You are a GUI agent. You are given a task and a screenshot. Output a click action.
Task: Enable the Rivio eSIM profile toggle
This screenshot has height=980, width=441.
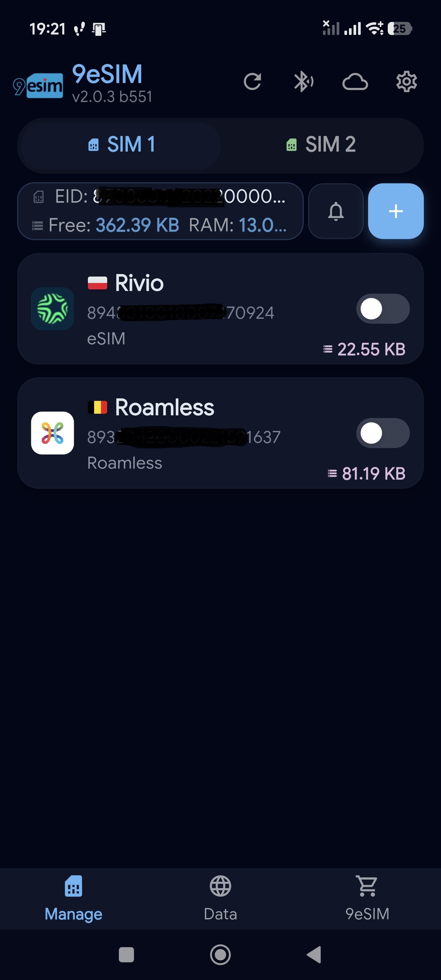[383, 308]
